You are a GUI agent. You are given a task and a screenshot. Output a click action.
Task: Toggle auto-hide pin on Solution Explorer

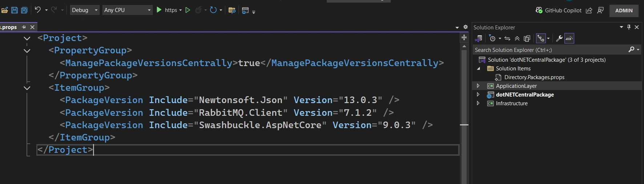[x=629, y=27]
